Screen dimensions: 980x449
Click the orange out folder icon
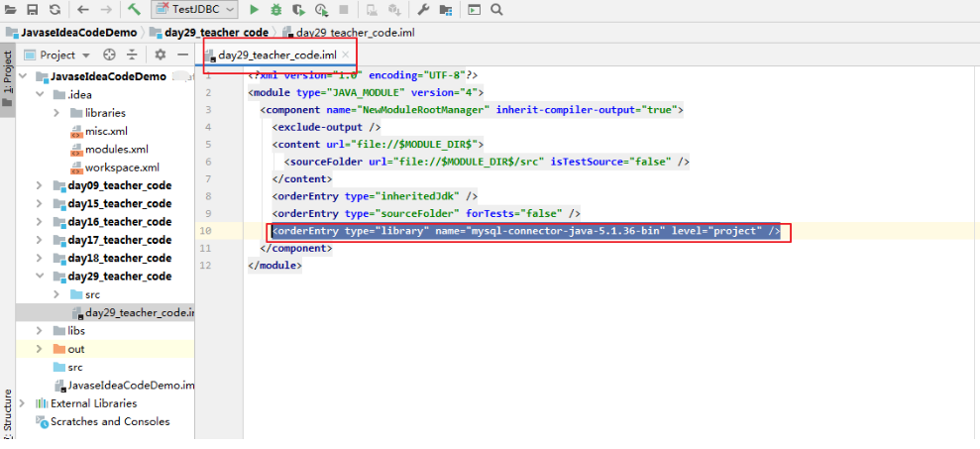click(x=59, y=349)
